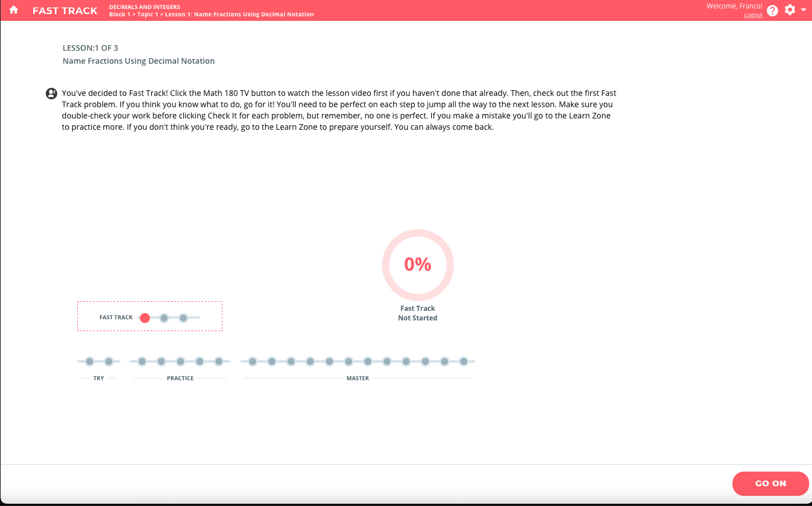Select the last PRACTICE step dot

coord(219,361)
